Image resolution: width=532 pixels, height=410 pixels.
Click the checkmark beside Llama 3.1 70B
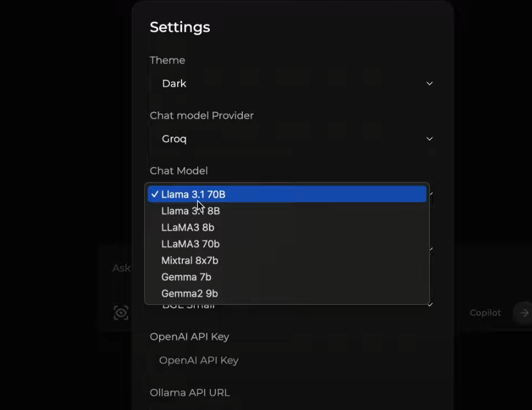(x=154, y=194)
